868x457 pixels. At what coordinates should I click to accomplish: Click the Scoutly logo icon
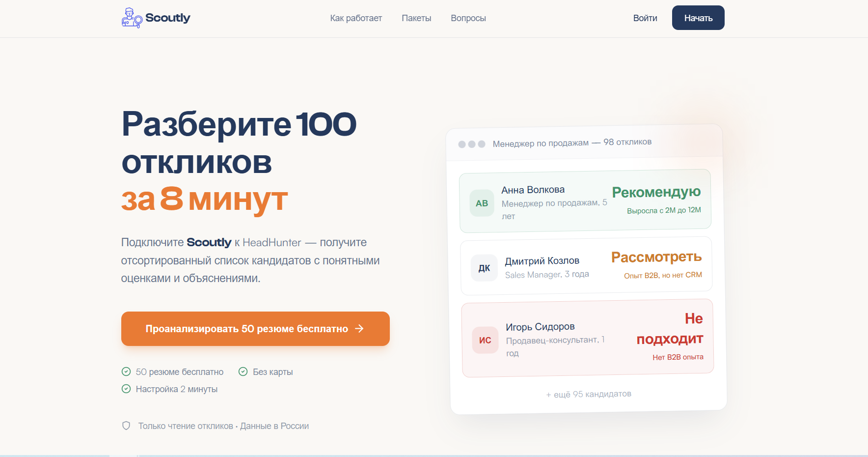[132, 18]
